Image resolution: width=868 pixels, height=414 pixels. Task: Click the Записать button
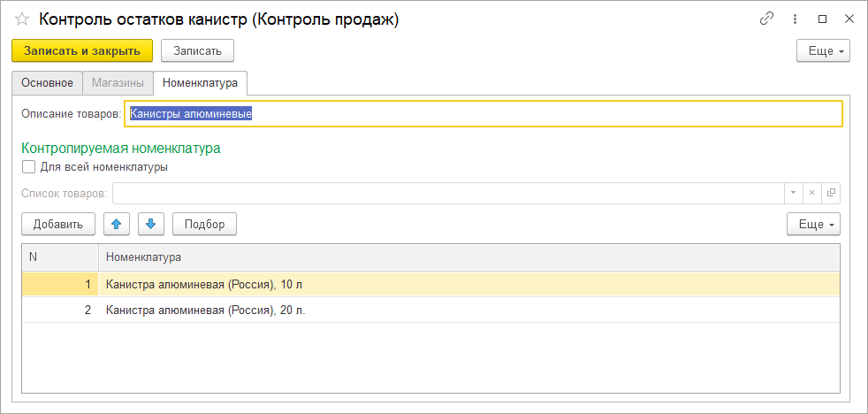click(x=197, y=51)
